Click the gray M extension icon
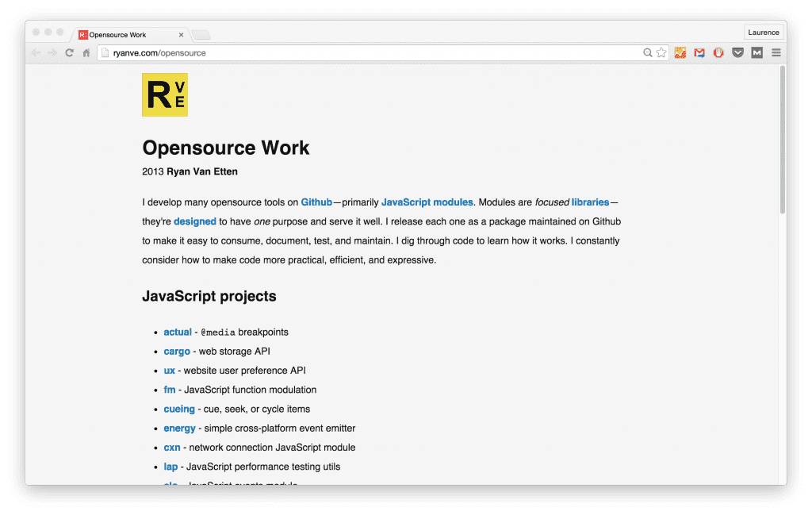The height and width of the screenshot is (515, 812). [757, 53]
